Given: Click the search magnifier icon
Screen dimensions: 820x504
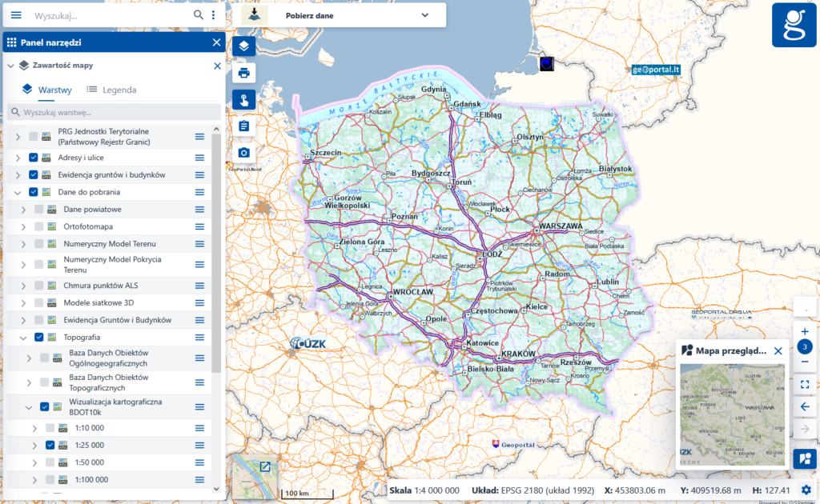Looking at the screenshot, I should (199, 15).
